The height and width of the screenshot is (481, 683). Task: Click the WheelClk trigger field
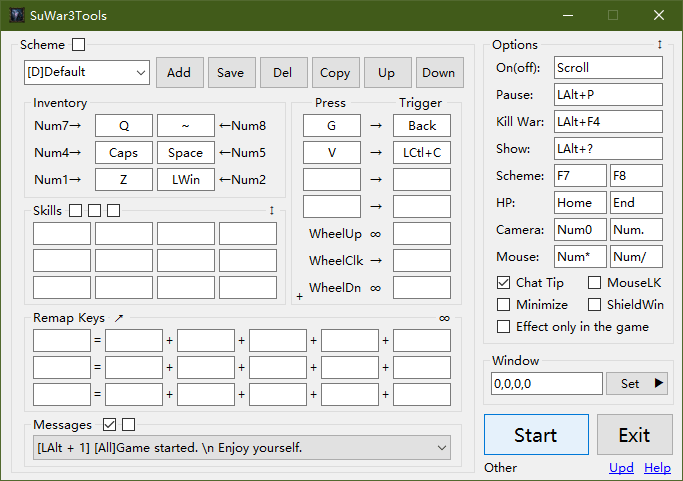coord(422,261)
